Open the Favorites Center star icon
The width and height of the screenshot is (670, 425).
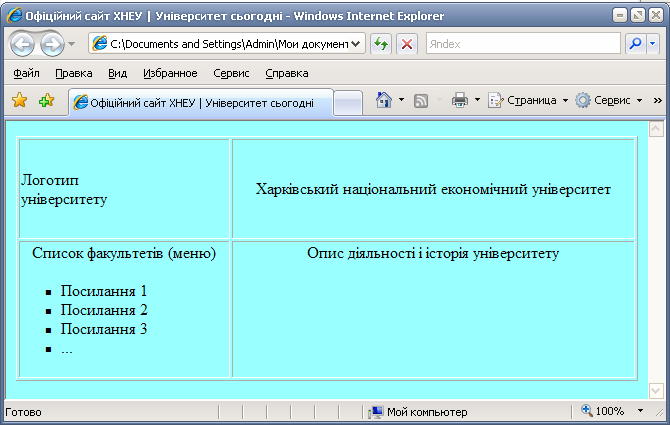coord(20,101)
